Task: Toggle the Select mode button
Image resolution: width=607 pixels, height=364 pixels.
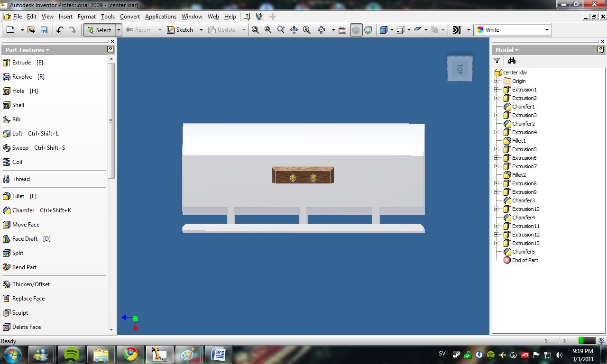Action: 99,30
